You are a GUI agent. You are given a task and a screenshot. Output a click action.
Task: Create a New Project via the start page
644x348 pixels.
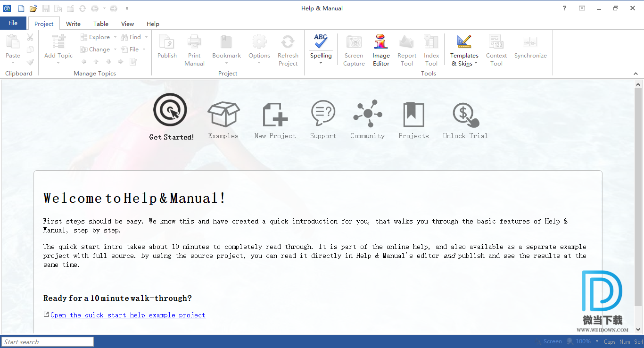pyautogui.click(x=275, y=114)
